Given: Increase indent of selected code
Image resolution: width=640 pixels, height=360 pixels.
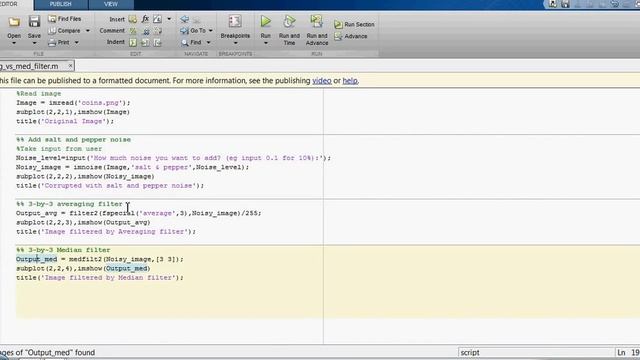Looking at the screenshot, I should click(x=145, y=42).
